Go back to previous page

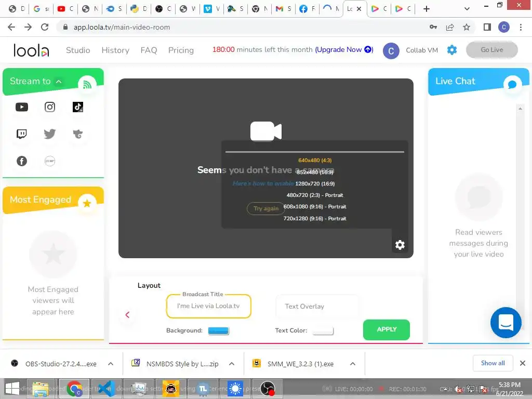11,27
